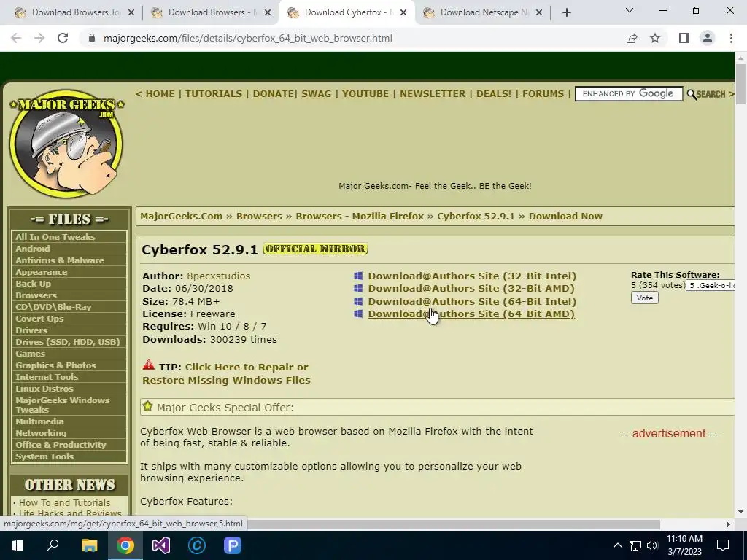Click Windows icon beside 32-Bit Intel download

coord(358,276)
